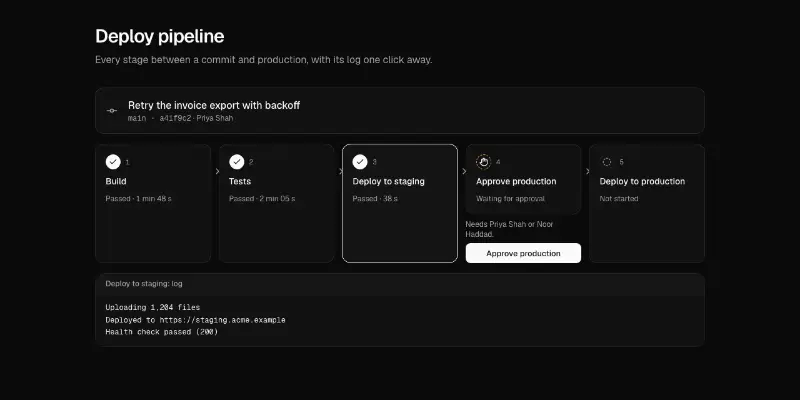
Task: Click the chevron between Deploy to staging and Approve production
Action: (464, 171)
